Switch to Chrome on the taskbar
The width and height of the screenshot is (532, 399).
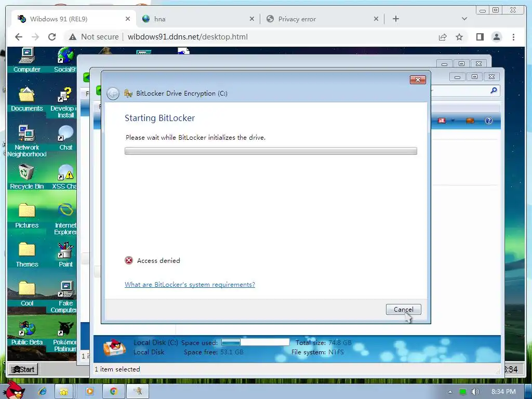click(113, 392)
